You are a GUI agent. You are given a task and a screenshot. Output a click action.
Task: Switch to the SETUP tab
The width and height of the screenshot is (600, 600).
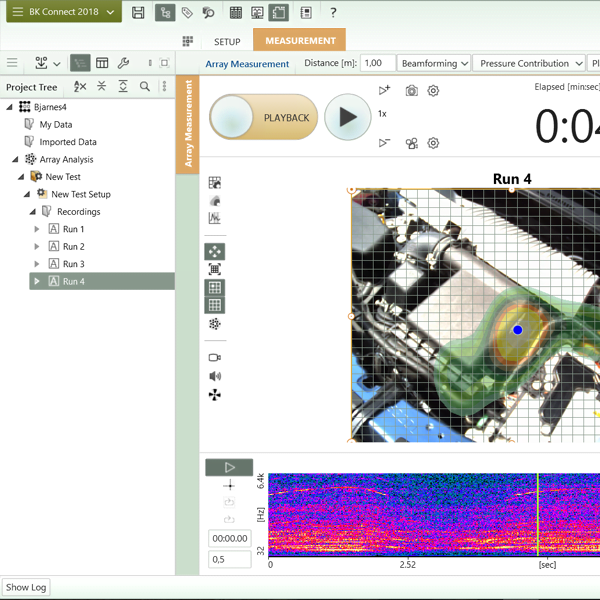tap(227, 41)
